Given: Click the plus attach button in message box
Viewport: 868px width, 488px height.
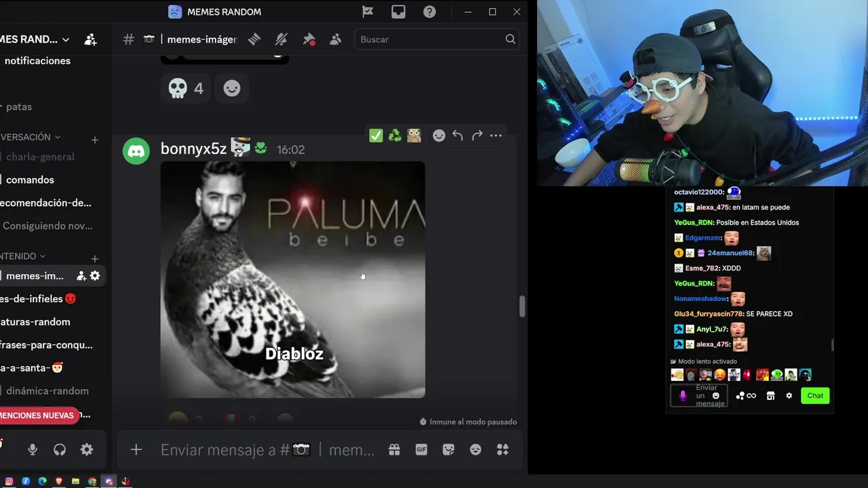Looking at the screenshot, I should [x=136, y=450].
